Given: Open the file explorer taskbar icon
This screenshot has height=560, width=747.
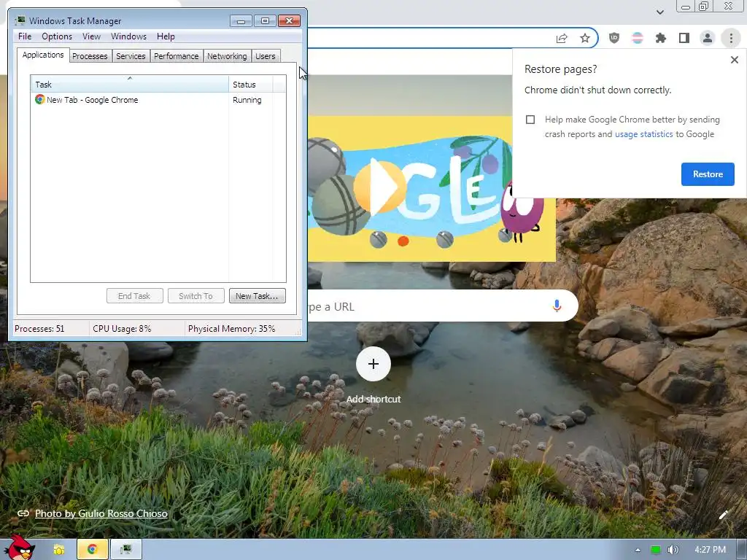Looking at the screenshot, I should click(58, 550).
